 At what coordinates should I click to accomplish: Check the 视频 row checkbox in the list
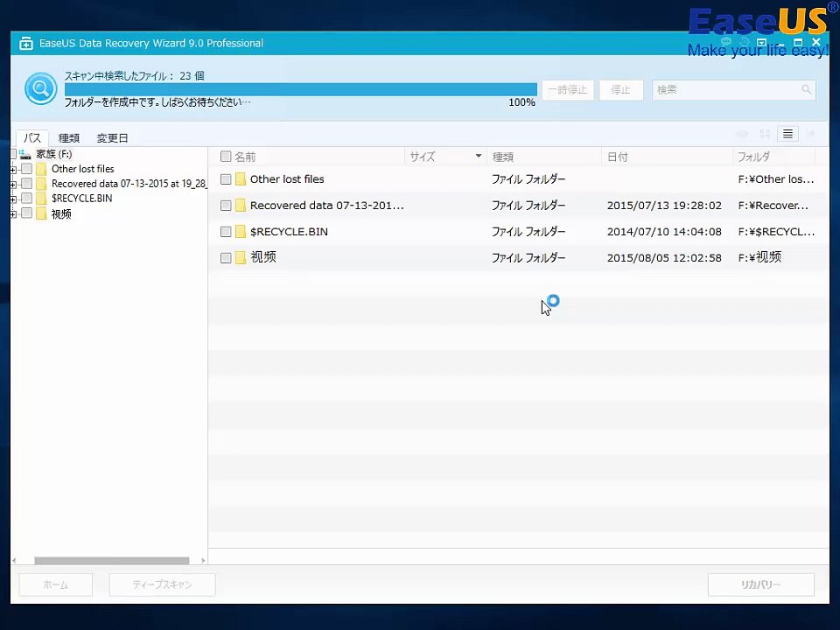pos(226,257)
